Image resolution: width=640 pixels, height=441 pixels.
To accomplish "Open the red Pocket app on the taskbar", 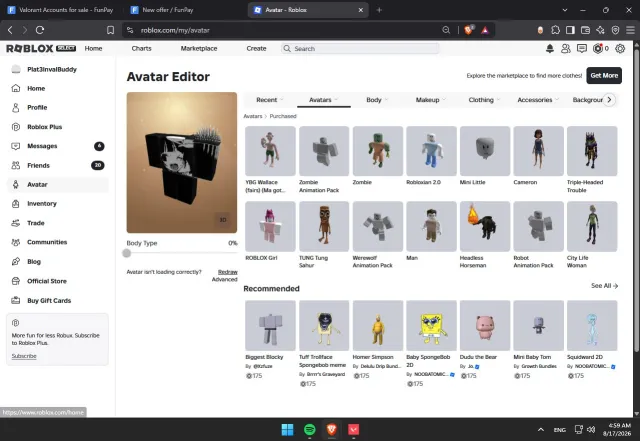I will click(353, 429).
